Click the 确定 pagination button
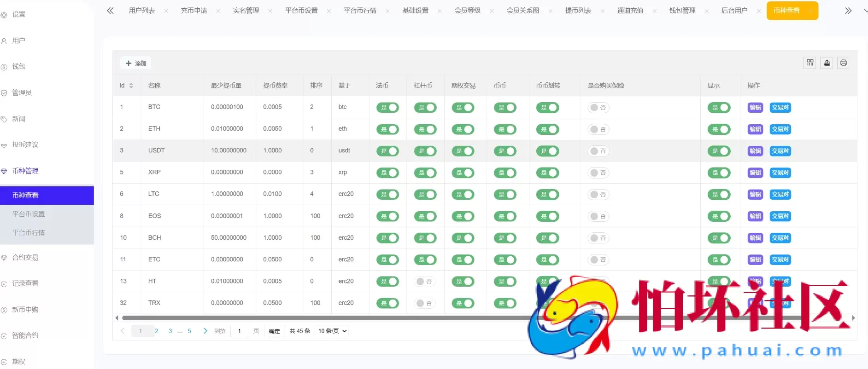868x369 pixels. coord(275,331)
